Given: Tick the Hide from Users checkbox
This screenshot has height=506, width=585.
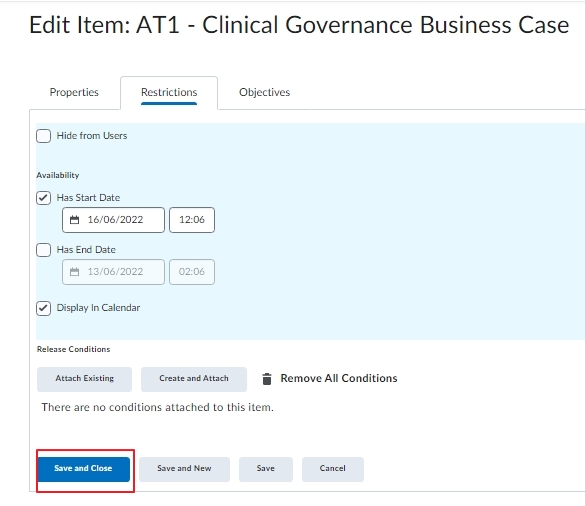Looking at the screenshot, I should (44, 136).
